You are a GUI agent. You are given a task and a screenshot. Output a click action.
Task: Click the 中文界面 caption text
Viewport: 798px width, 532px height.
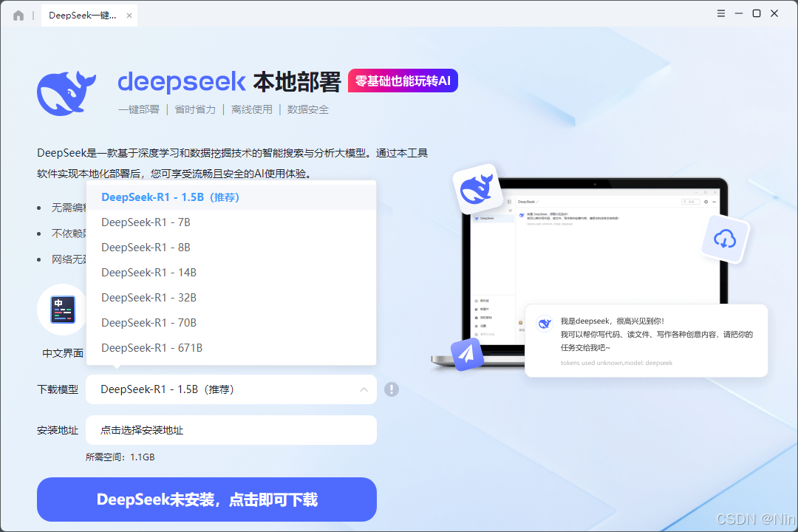point(63,353)
